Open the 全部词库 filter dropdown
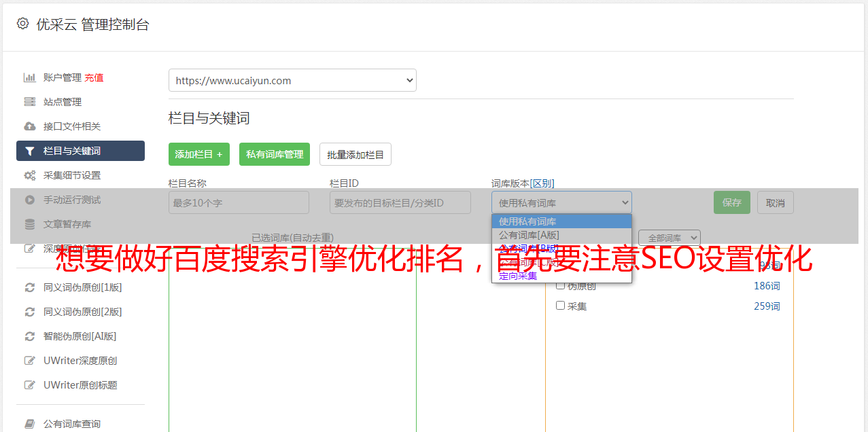The width and height of the screenshot is (868, 432). tap(669, 238)
